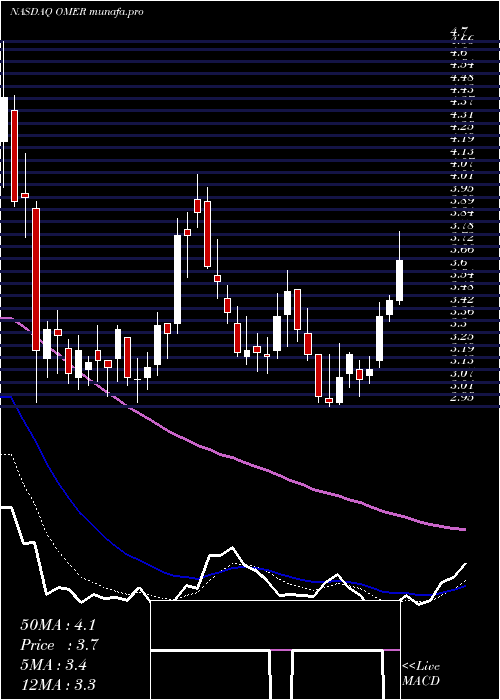The height and width of the screenshot is (700, 500).
Task: Click the 2.95 price axis label
Action: [x=462, y=397]
